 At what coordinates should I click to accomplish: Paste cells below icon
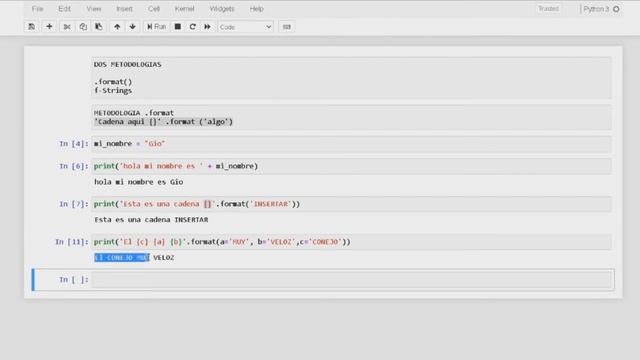pos(99,27)
